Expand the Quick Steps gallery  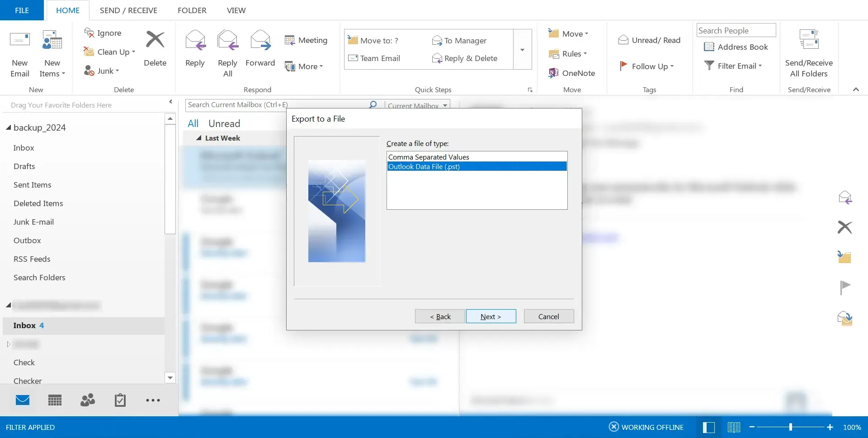pyautogui.click(x=522, y=50)
